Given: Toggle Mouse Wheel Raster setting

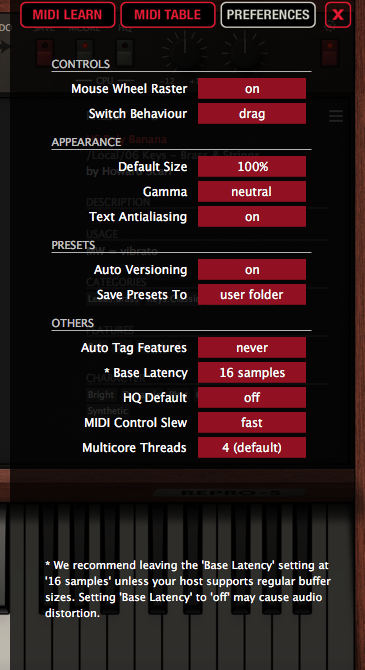Looking at the screenshot, I should click(x=252, y=88).
